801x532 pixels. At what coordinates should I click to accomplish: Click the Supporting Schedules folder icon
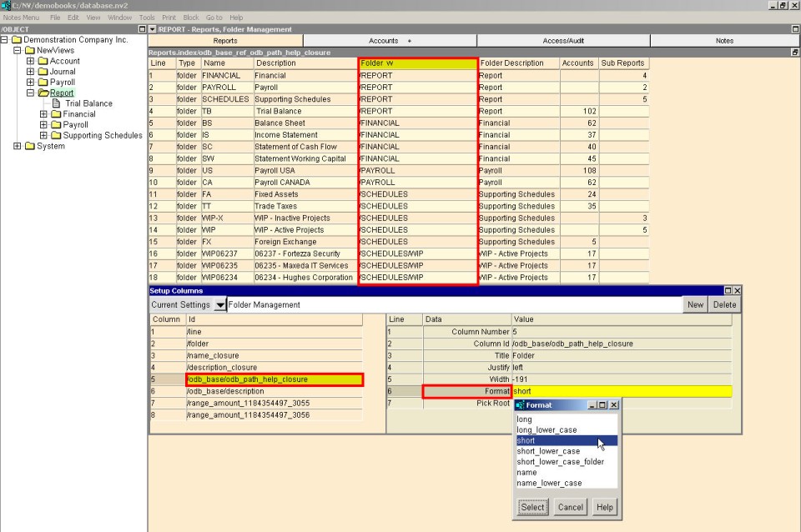pyautogui.click(x=56, y=135)
